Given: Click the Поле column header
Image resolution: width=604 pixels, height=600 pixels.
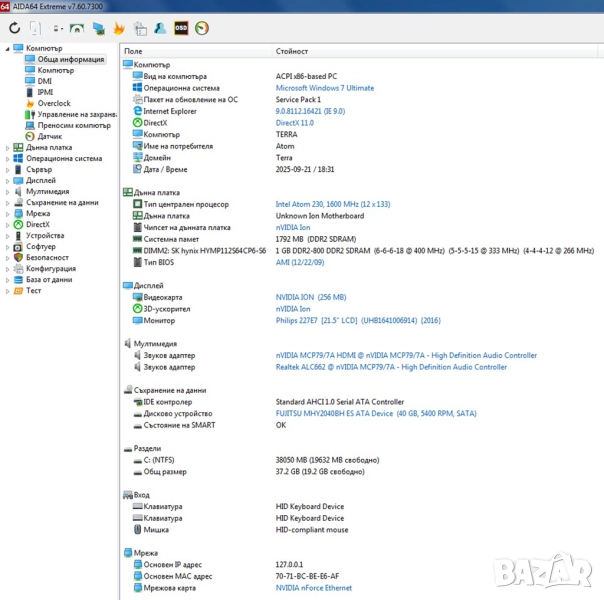Looking at the screenshot, I should click(133, 50).
